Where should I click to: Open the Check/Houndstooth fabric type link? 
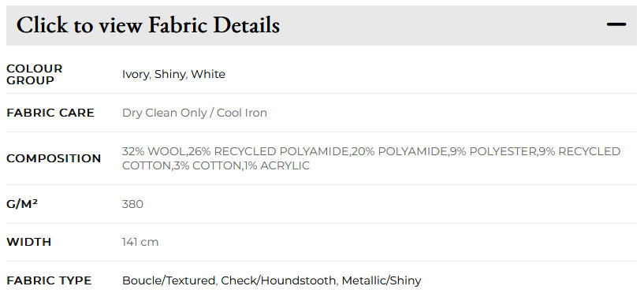(278, 280)
